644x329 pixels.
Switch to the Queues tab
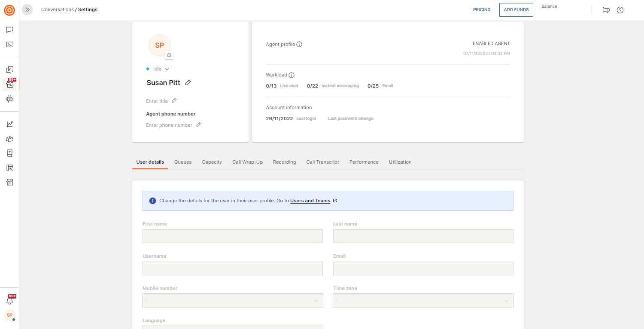coord(183,162)
